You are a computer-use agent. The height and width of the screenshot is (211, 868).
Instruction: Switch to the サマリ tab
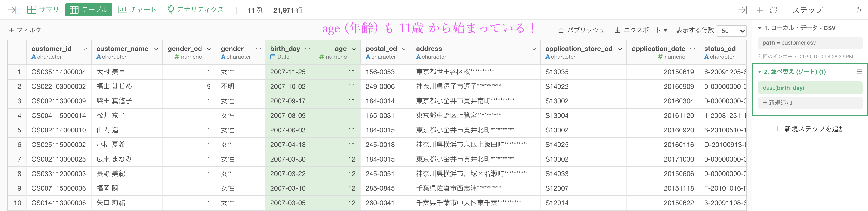pyautogui.click(x=43, y=10)
